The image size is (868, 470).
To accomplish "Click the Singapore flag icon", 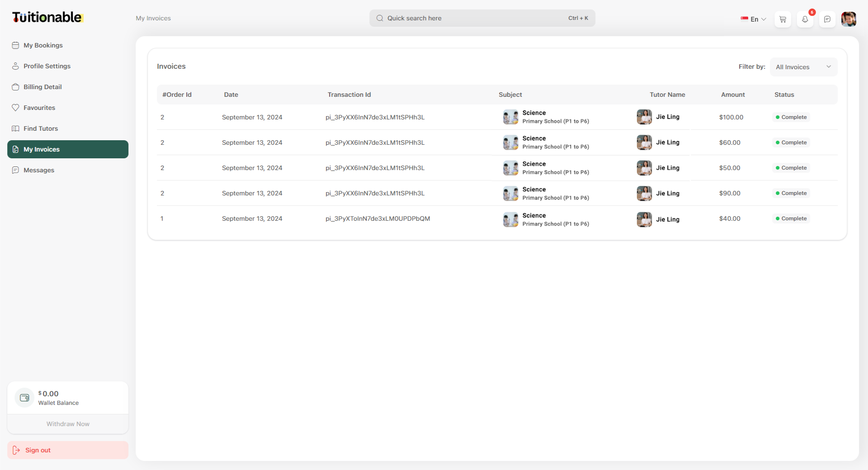I will [744, 19].
